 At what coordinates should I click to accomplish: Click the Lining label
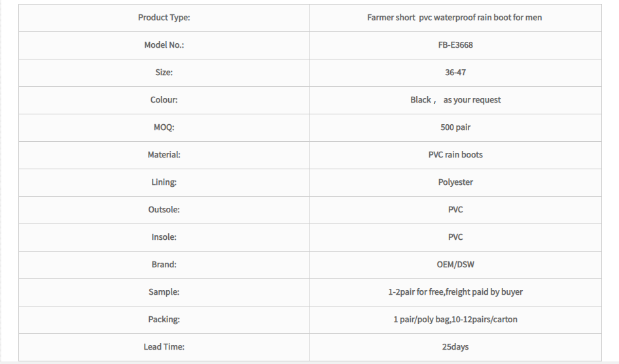pyautogui.click(x=164, y=182)
